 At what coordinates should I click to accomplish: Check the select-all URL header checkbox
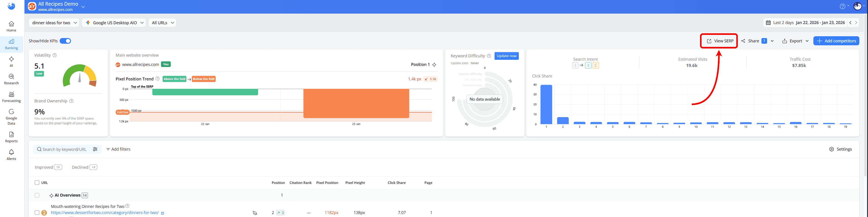click(x=37, y=183)
